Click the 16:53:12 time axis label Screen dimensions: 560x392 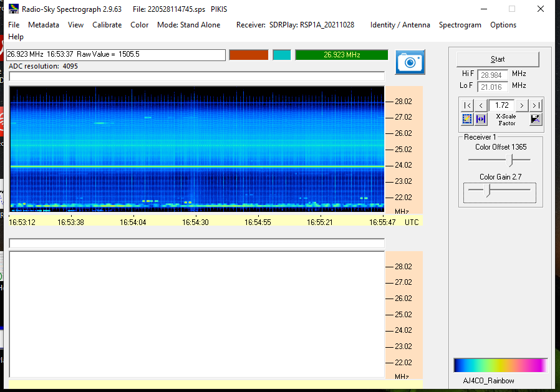22,222
